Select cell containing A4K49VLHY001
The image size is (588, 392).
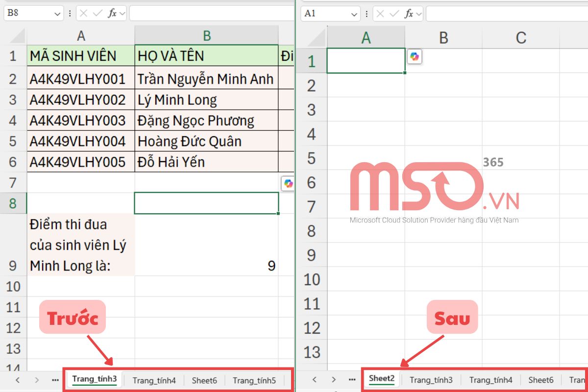click(x=81, y=79)
